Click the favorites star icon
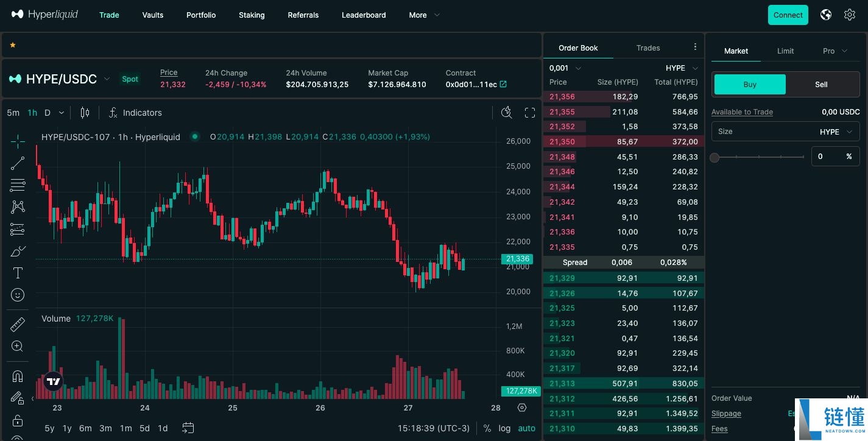Image resolution: width=868 pixels, height=441 pixels. (x=13, y=45)
